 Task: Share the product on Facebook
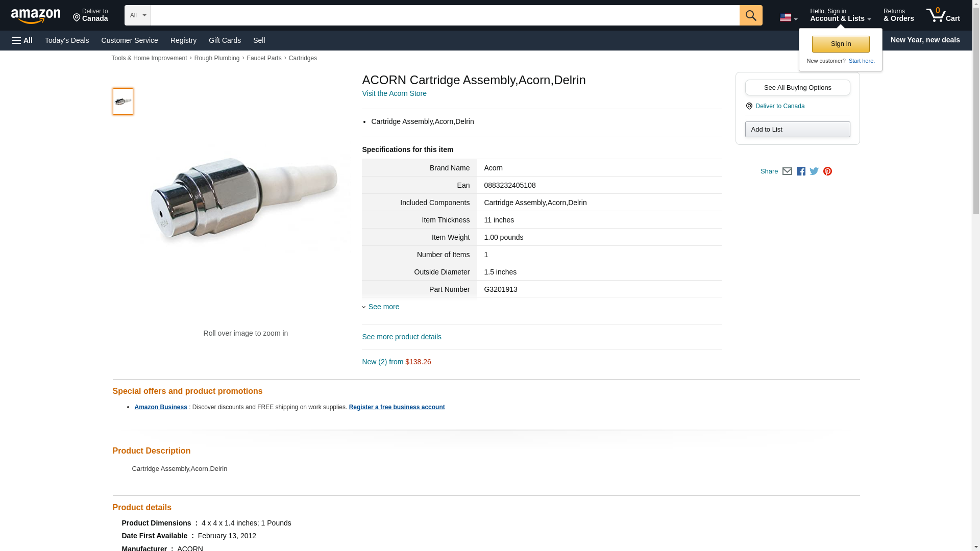coord(801,171)
